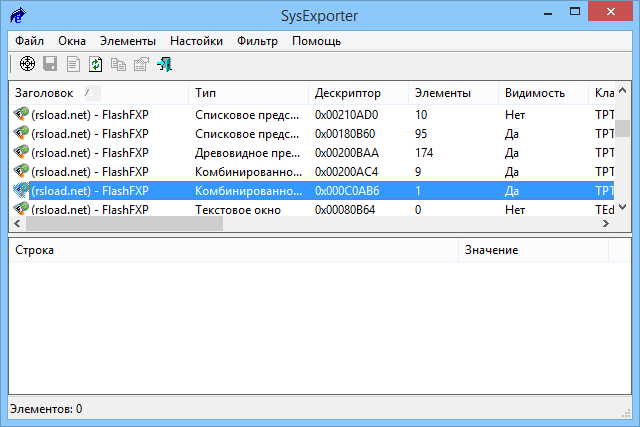Click the horizontal scrollbar thumb
The image size is (640, 427).
click(124, 223)
